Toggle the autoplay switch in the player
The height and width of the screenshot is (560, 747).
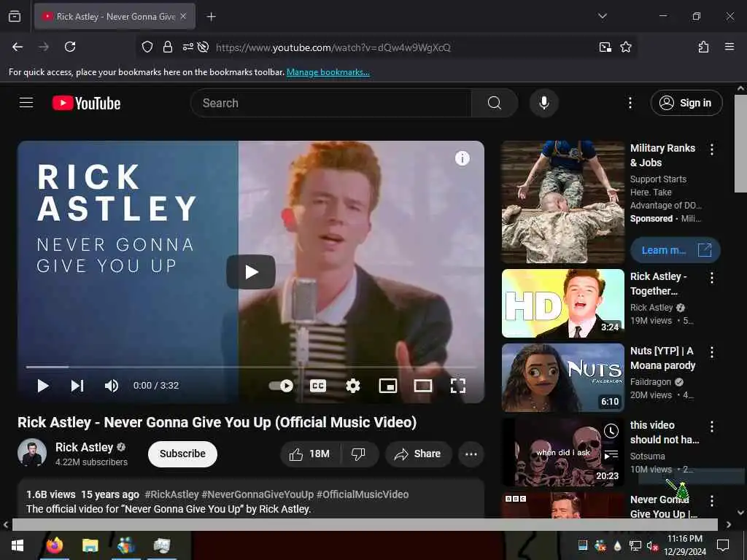pyautogui.click(x=281, y=386)
